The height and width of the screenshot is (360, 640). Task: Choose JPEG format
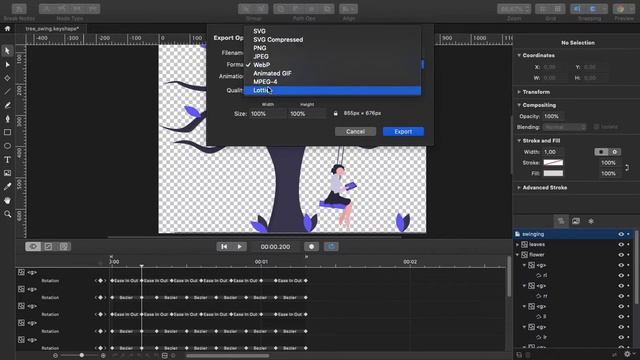pos(332,56)
